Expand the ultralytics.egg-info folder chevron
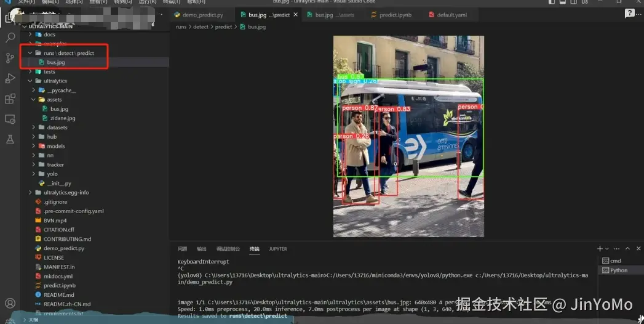The width and height of the screenshot is (644, 324). point(30,192)
